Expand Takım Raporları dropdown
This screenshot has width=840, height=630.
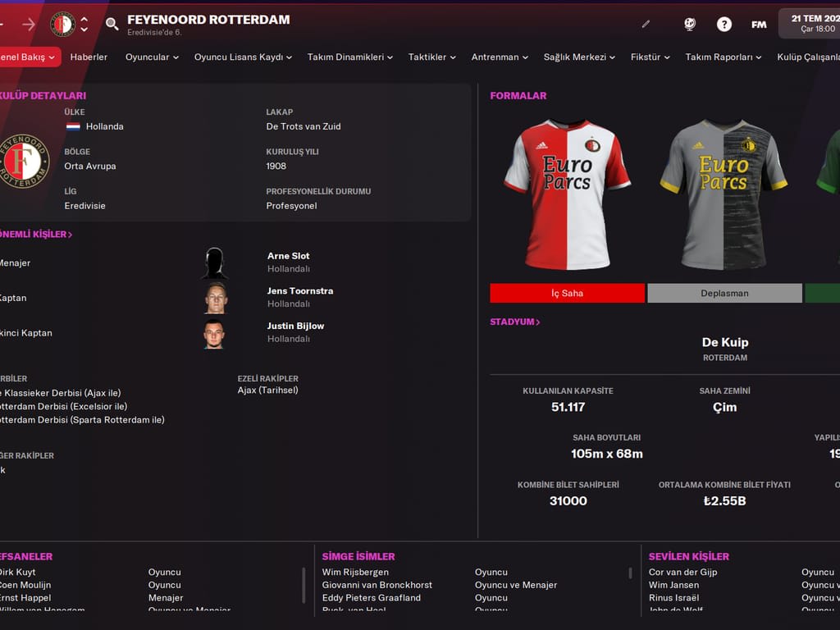pos(724,57)
